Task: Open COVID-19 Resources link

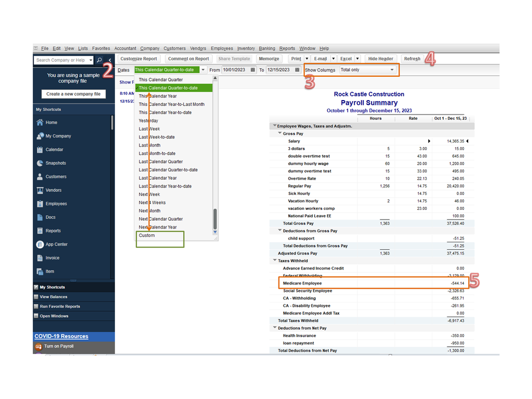Action: click(61, 336)
